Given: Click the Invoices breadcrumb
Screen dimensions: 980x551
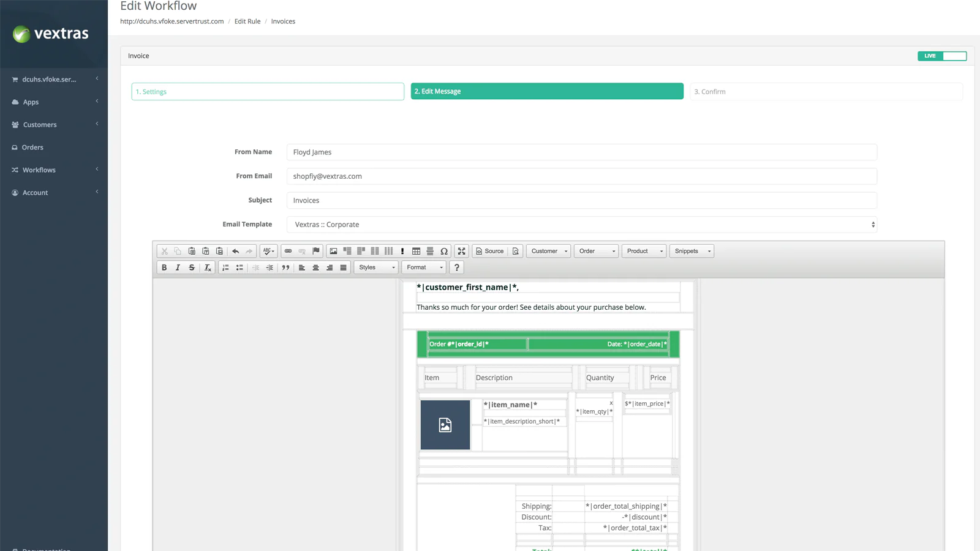Looking at the screenshot, I should click(x=283, y=21).
